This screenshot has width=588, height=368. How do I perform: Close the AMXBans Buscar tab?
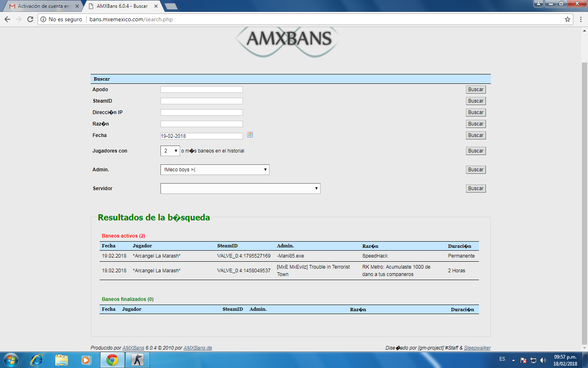(x=156, y=6)
